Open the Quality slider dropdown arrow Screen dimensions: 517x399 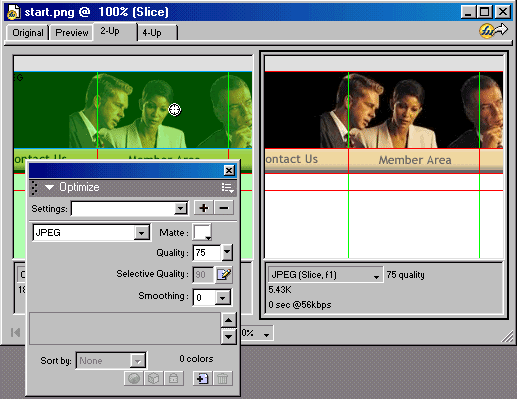[x=227, y=252]
